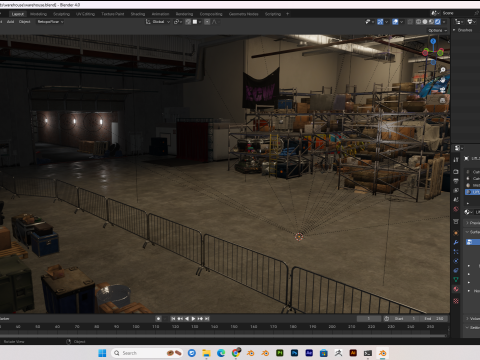The height and width of the screenshot is (360, 480).
Task: Open the Render properties tab
Action: (x=456, y=171)
